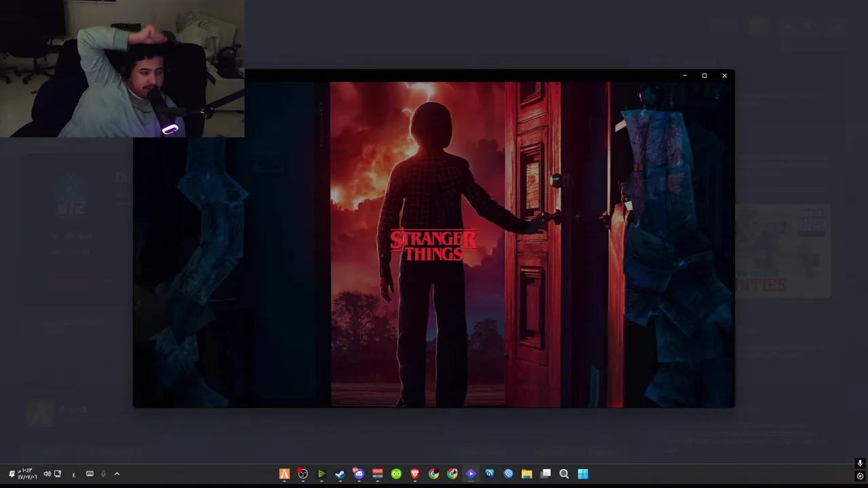Open the notification bell in system tray
Image resolution: width=868 pixels, height=488 pixels.
12,474
